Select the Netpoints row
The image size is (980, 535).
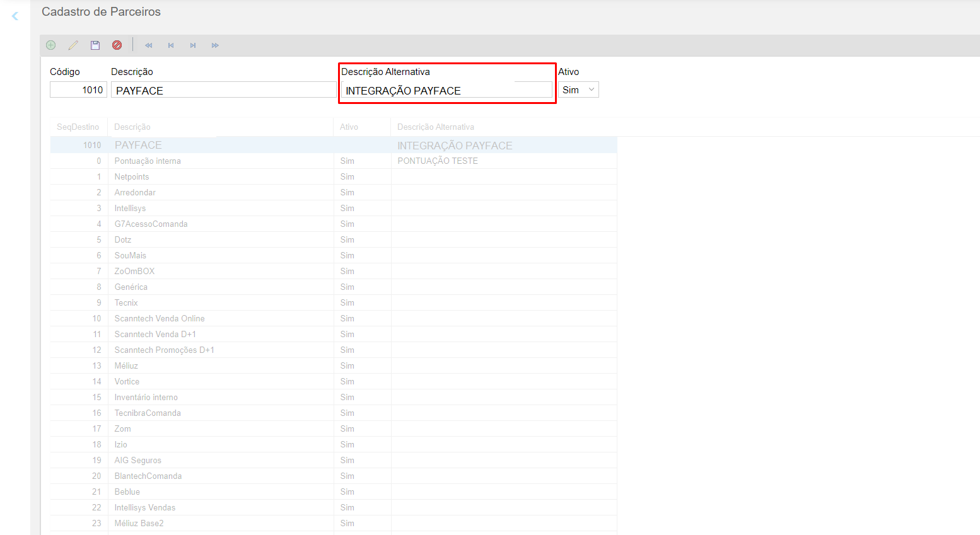(x=334, y=176)
